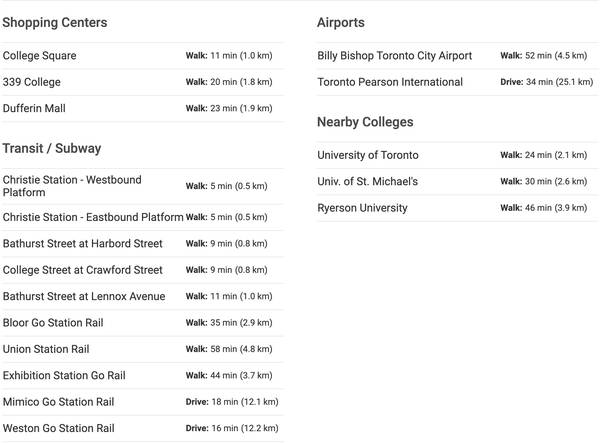Open Billy Bishop Toronto City Airport
The width and height of the screenshot is (600, 443).
coord(458,56)
